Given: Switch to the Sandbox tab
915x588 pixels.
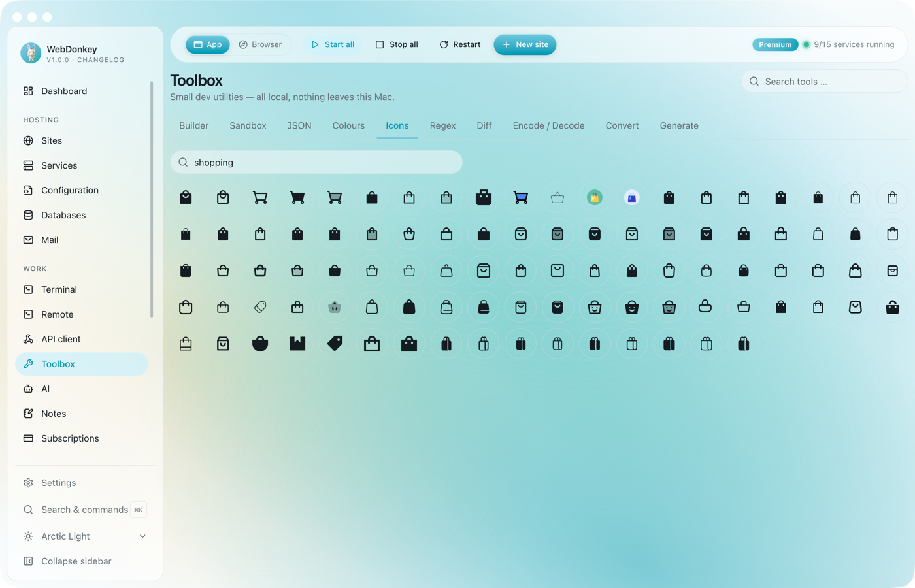Looking at the screenshot, I should (x=248, y=125).
